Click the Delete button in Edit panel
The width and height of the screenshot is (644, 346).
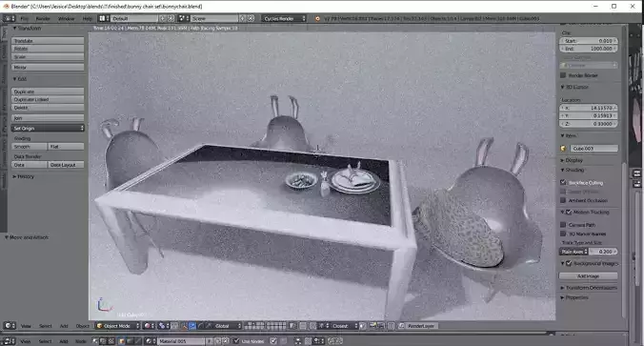click(x=48, y=108)
